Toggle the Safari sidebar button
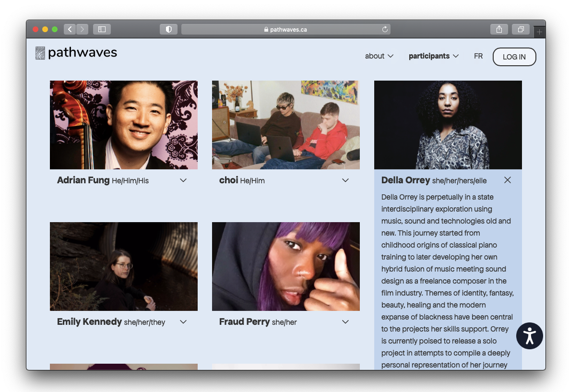This screenshot has width=569, height=392. tap(102, 29)
